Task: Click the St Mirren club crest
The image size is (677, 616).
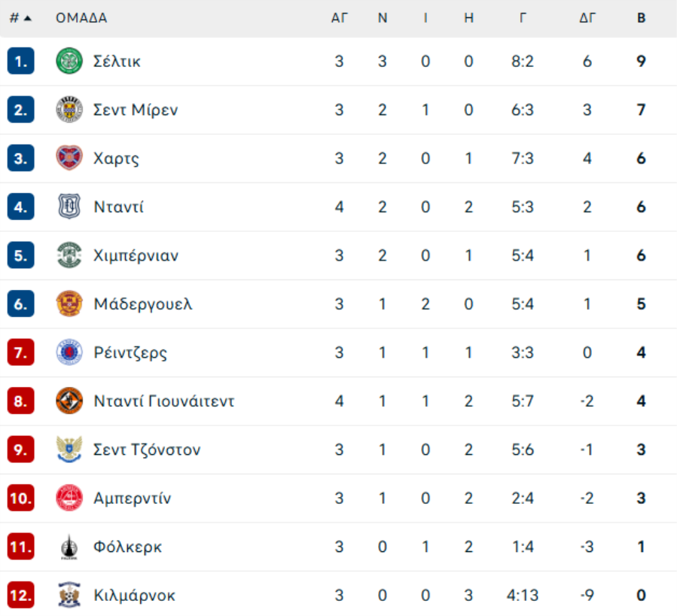Action: 69,110
